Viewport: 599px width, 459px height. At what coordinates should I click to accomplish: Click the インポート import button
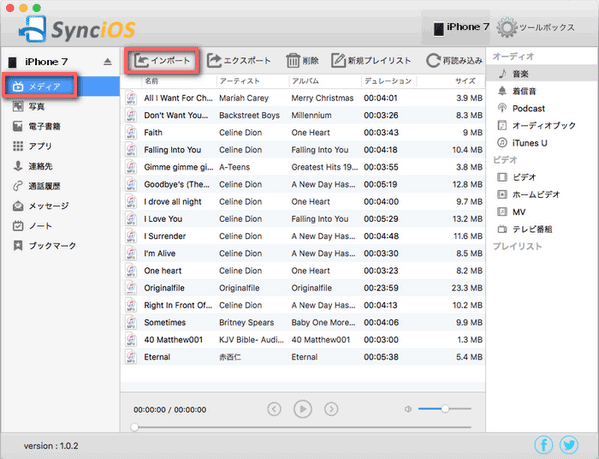tap(162, 61)
